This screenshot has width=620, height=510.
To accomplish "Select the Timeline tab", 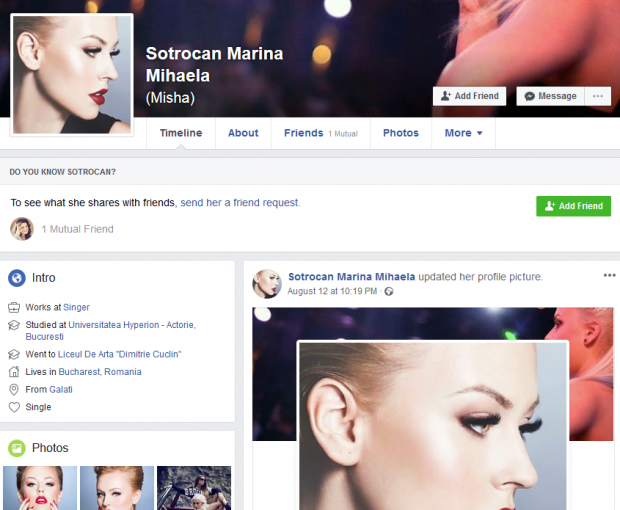I will 181,133.
